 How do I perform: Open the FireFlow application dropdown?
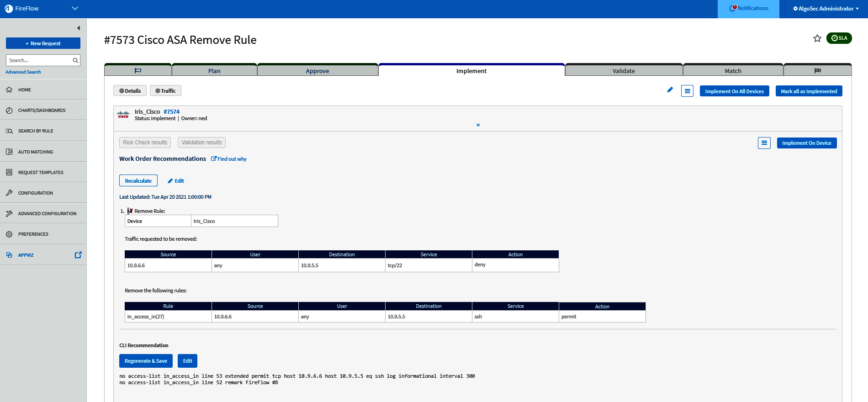[75, 9]
